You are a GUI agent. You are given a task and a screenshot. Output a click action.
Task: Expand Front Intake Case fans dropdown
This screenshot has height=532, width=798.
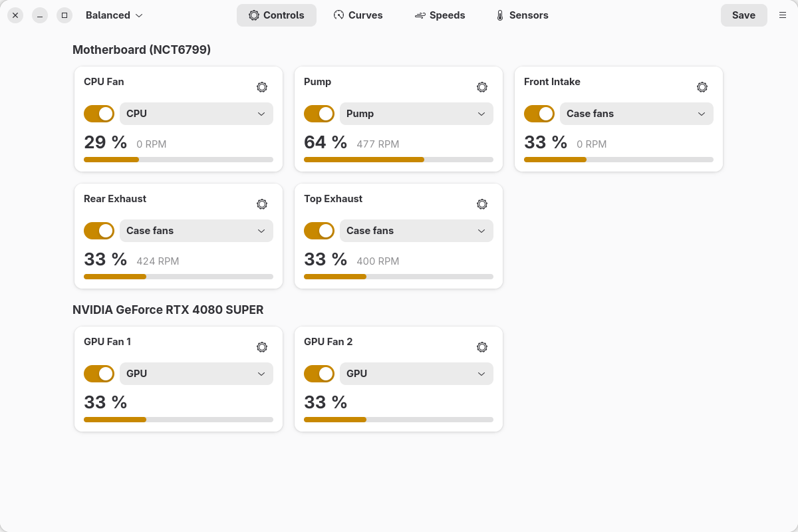636,114
